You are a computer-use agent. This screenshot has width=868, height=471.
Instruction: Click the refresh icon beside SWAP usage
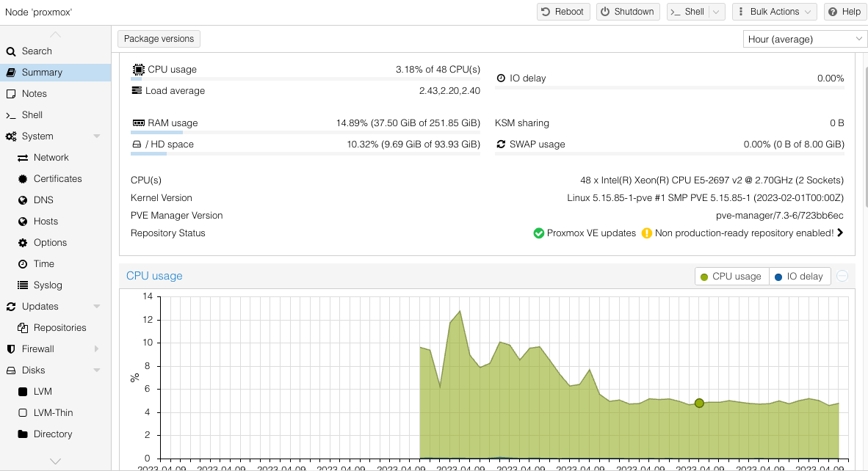pyautogui.click(x=501, y=145)
